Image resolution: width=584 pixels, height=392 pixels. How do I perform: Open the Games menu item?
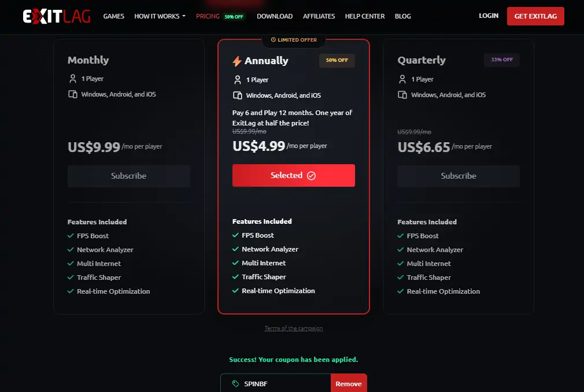point(113,16)
